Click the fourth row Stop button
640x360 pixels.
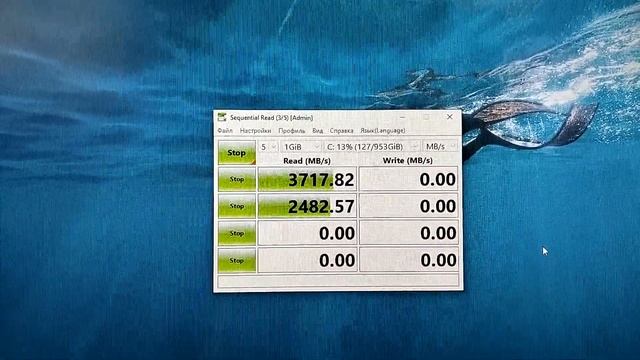[x=237, y=260]
